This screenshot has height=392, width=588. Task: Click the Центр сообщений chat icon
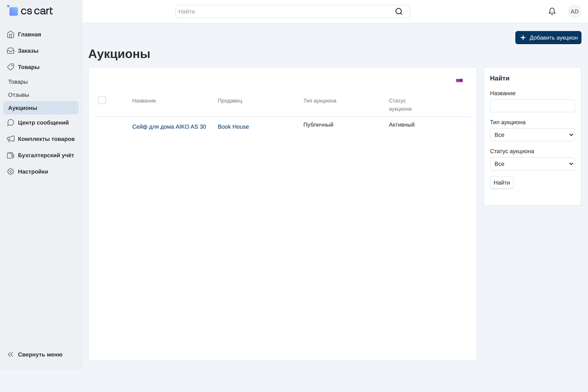click(11, 122)
